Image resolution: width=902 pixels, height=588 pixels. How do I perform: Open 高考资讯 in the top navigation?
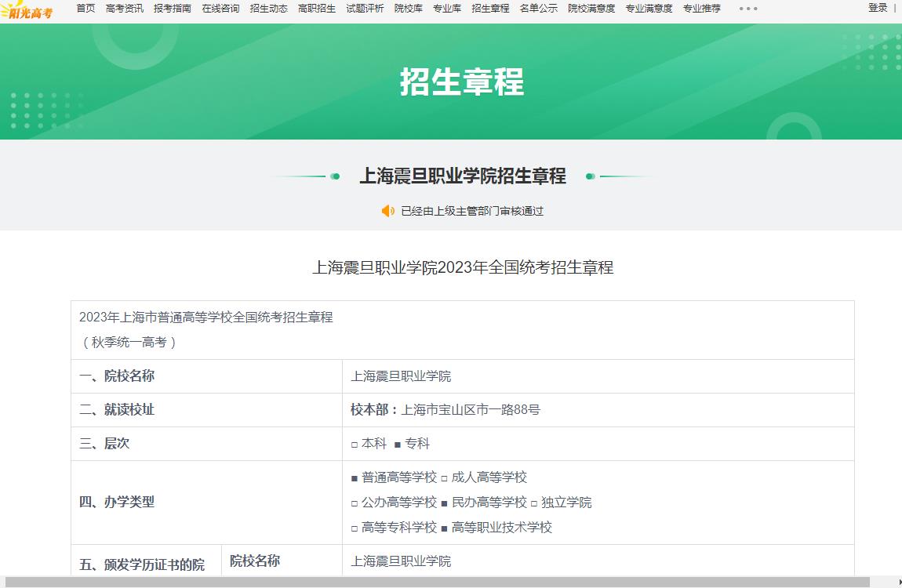pos(124,8)
